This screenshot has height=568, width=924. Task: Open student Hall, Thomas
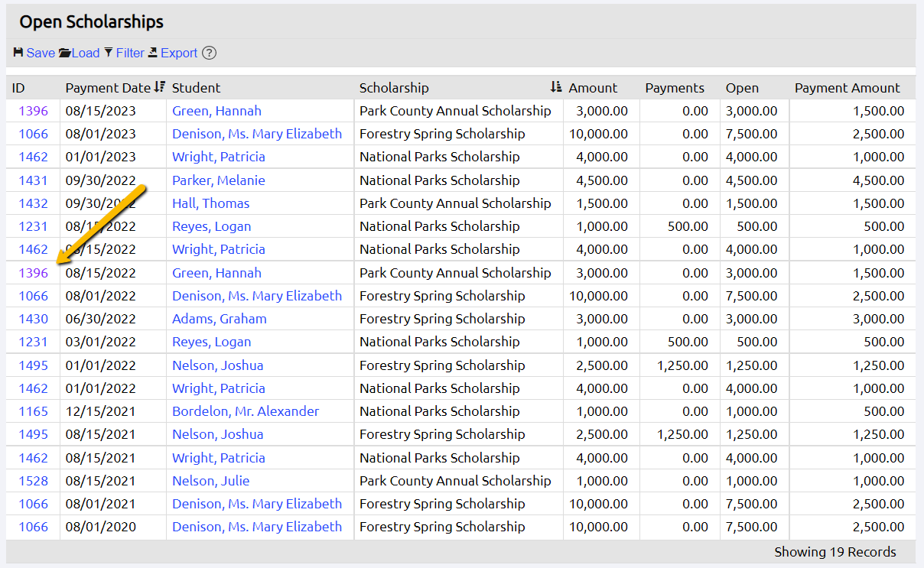coord(210,203)
